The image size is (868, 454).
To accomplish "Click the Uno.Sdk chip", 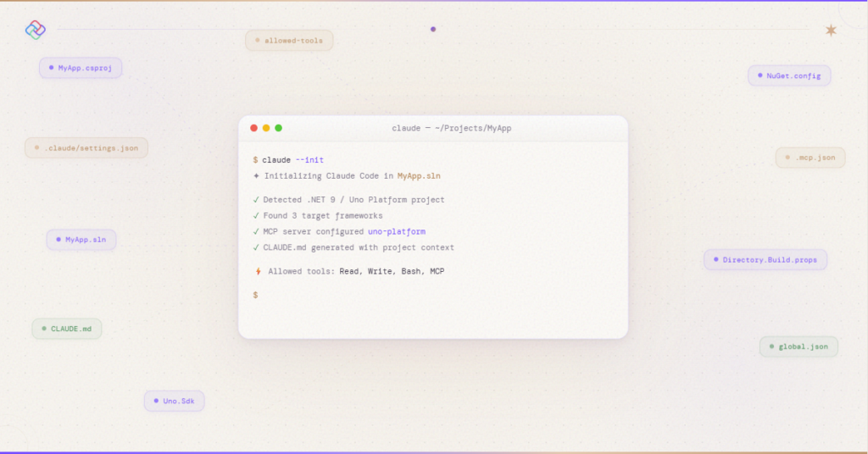I will pyautogui.click(x=174, y=401).
